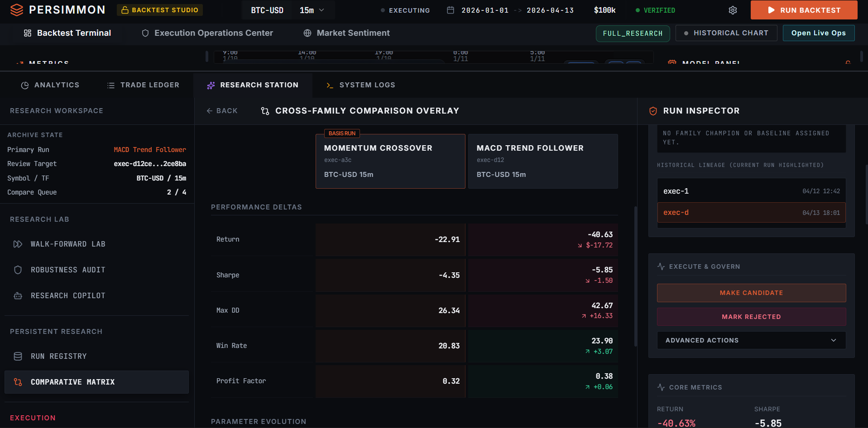Open Execution Operations Center tab
The width and height of the screenshot is (868, 428).
pyautogui.click(x=207, y=33)
